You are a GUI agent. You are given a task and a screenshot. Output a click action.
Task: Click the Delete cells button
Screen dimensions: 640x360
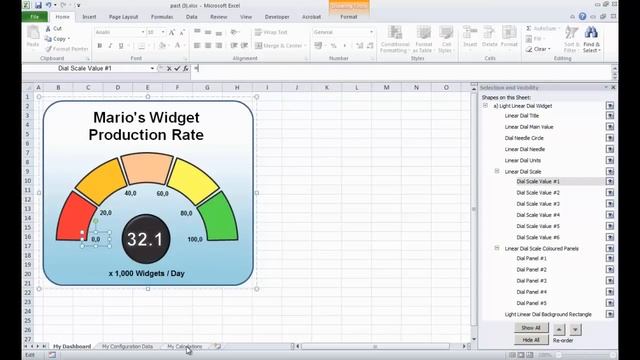point(489,37)
